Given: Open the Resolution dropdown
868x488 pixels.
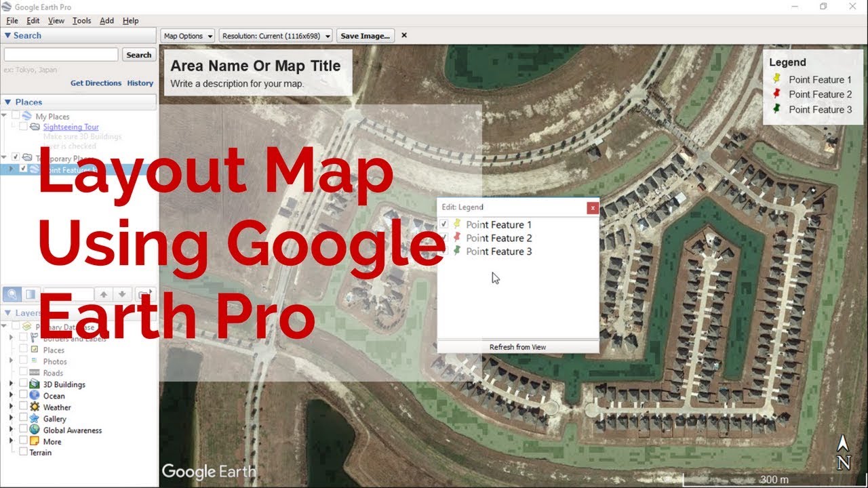Looking at the screenshot, I should point(276,36).
